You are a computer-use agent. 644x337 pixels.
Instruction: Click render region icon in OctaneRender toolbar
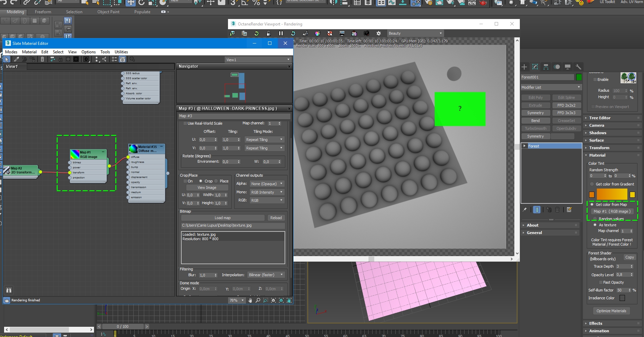click(354, 33)
